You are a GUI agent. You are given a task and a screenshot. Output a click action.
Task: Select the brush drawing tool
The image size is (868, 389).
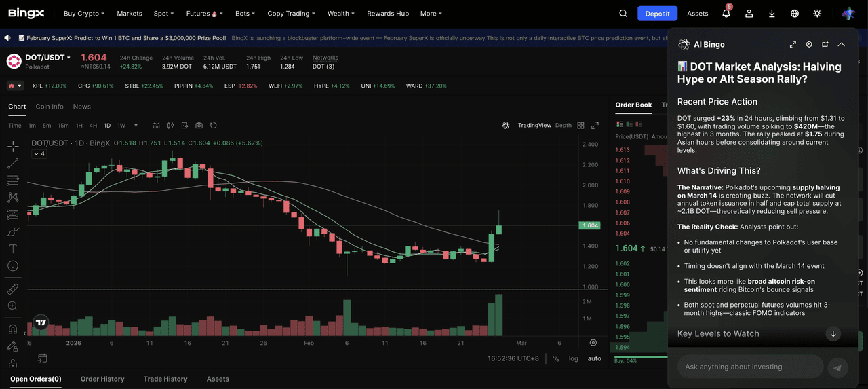[x=13, y=232]
